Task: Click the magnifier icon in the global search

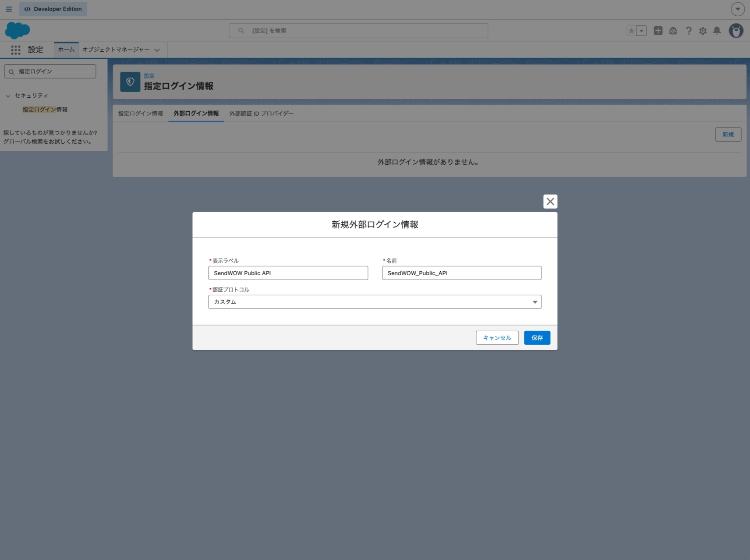Action: pyautogui.click(x=241, y=31)
